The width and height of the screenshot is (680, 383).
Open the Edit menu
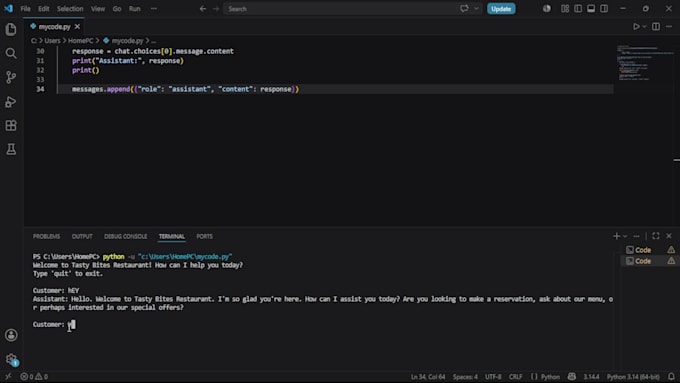(x=43, y=9)
